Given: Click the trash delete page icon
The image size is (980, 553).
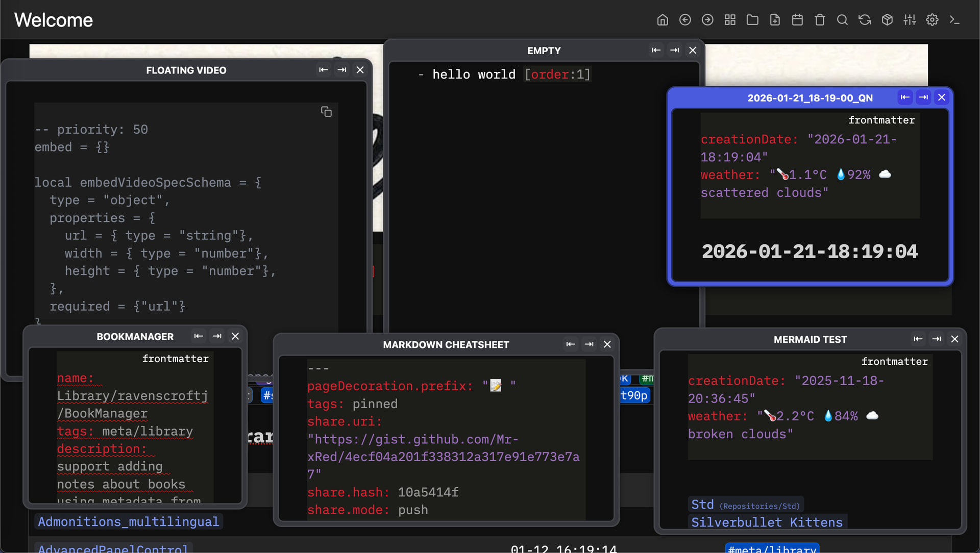Looking at the screenshot, I should click(820, 20).
